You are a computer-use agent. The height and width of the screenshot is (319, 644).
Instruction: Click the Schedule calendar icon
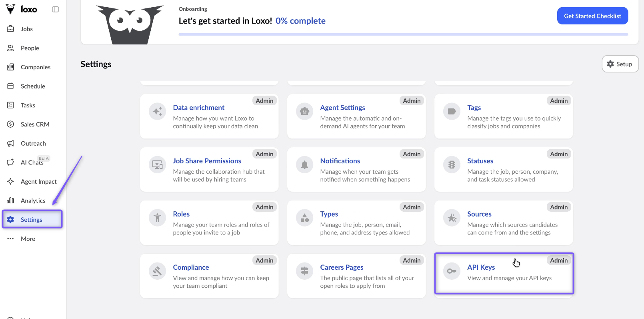(x=11, y=86)
